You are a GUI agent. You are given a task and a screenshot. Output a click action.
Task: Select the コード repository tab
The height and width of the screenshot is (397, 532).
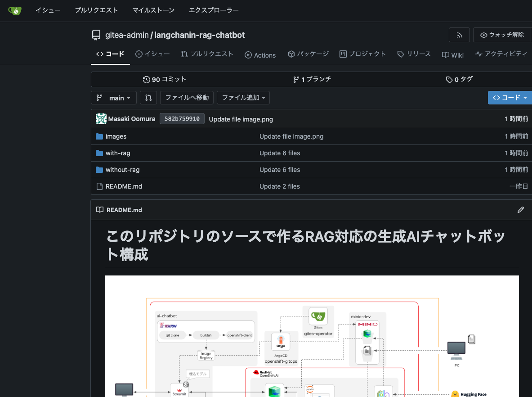110,54
